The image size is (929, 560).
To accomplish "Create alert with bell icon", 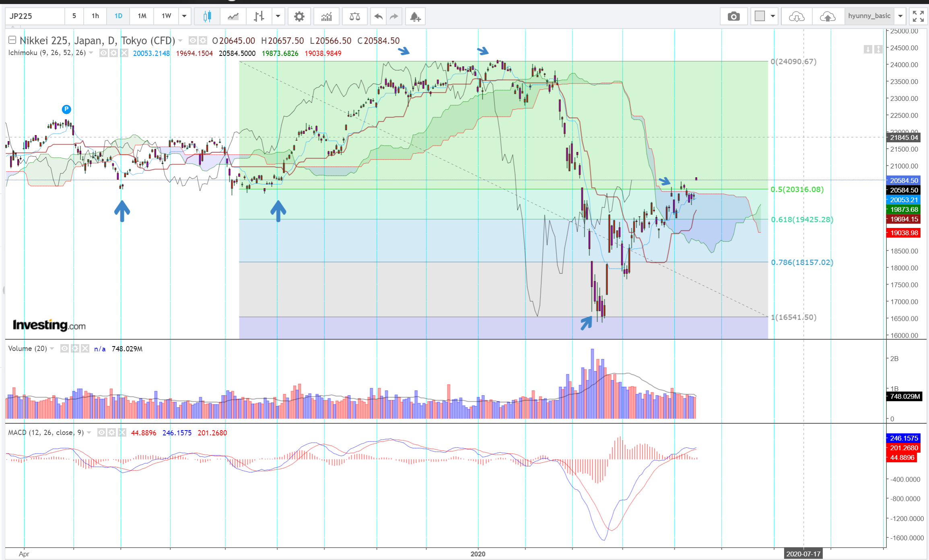I will (415, 16).
